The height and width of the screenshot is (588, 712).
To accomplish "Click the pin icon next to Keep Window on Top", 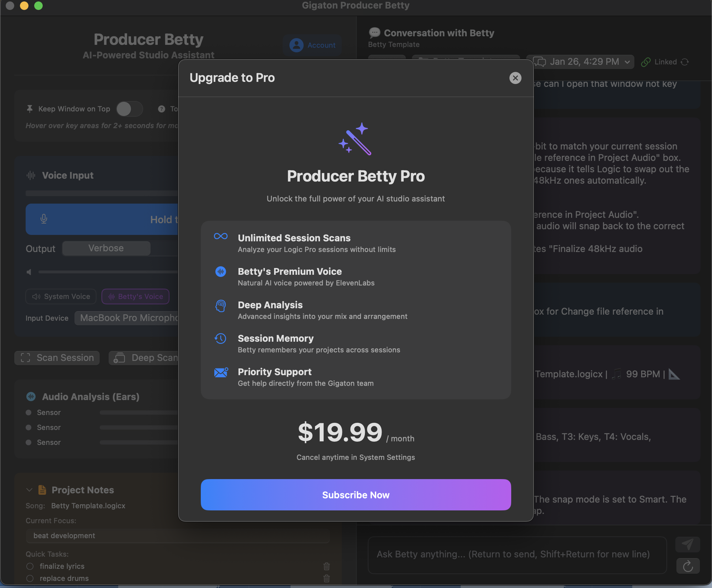I will tap(29, 109).
